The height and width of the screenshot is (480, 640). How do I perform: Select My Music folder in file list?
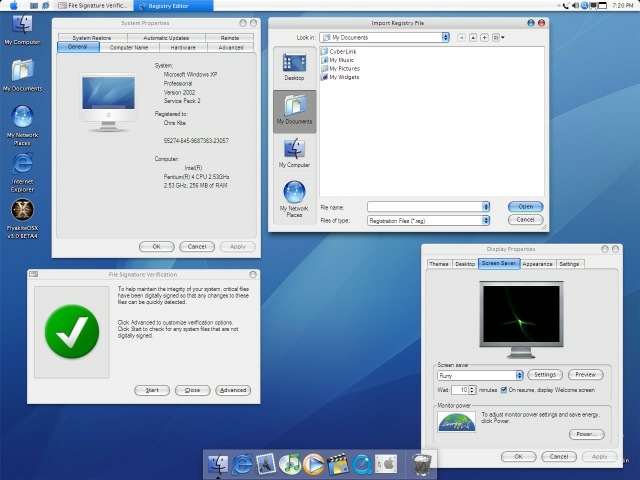pos(338,60)
